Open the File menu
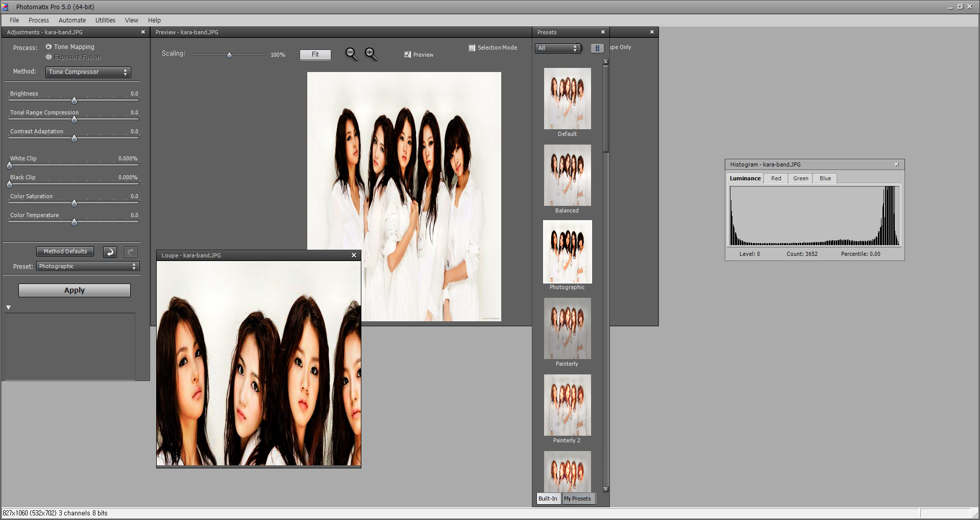 (14, 20)
